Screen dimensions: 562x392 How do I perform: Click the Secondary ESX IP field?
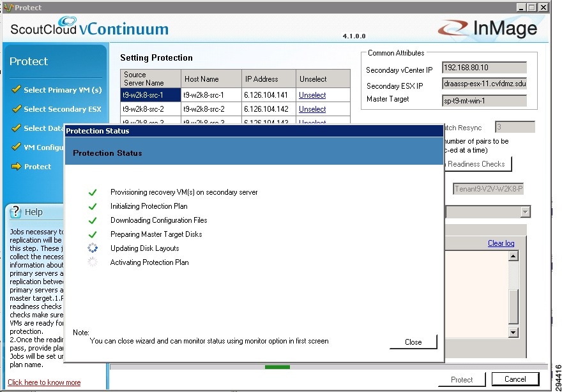484,84
